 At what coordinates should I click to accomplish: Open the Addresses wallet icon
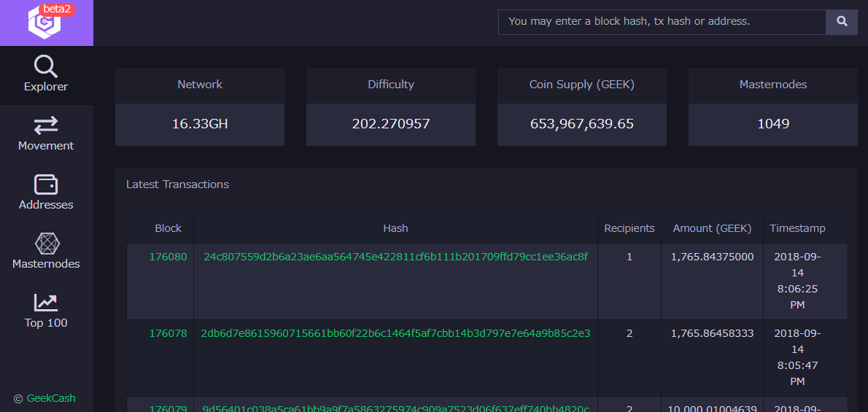[46, 184]
